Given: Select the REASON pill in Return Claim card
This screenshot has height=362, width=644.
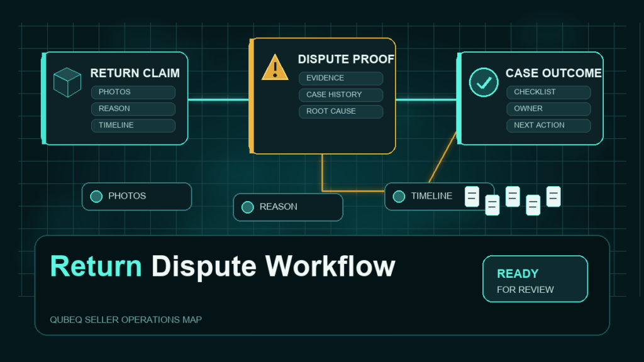Looking at the screenshot, I should (133, 109).
